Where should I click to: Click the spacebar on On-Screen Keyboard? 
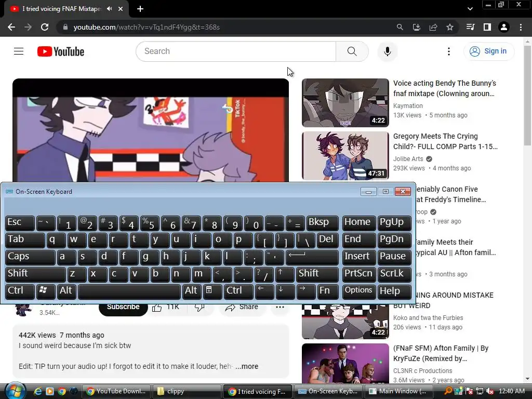coord(129,291)
